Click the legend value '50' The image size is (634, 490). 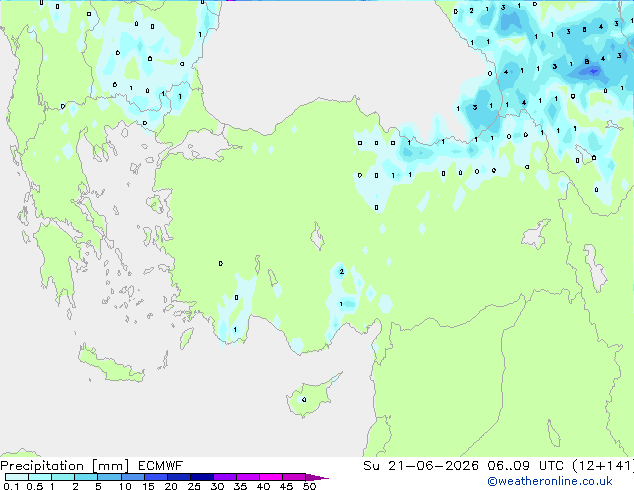pos(309,486)
